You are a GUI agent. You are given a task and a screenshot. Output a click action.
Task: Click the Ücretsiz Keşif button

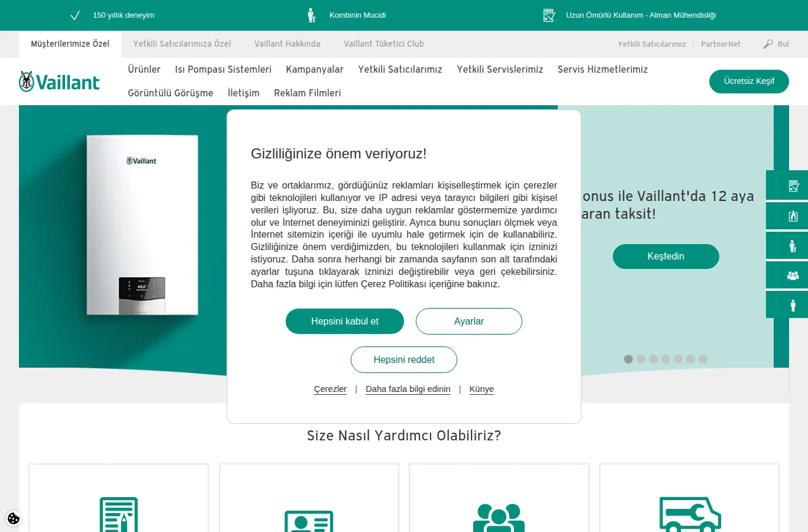point(749,81)
